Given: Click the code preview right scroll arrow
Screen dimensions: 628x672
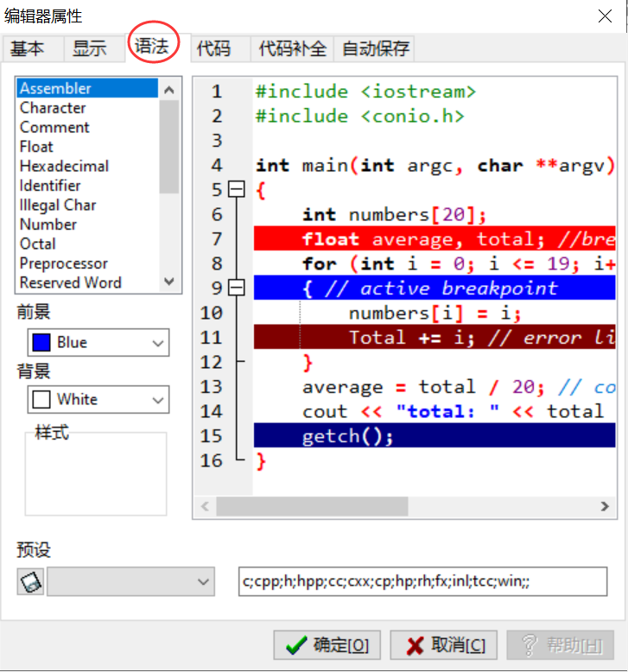Looking at the screenshot, I should tap(605, 506).
